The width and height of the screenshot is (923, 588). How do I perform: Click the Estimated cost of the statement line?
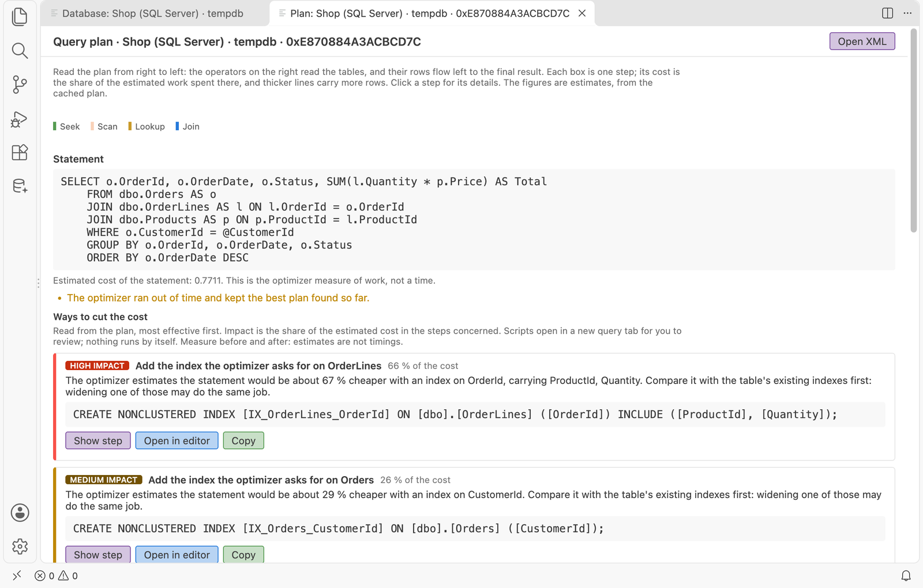coord(244,281)
